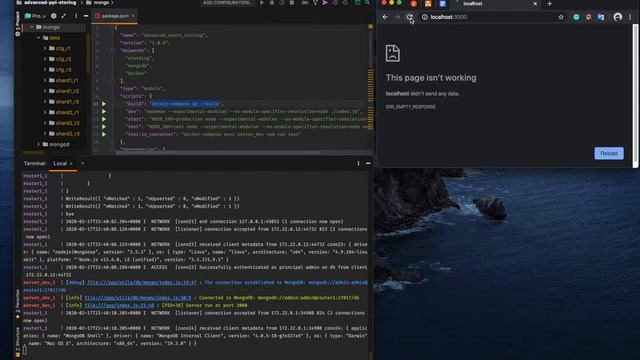This screenshot has height=360, width=640.
Task: Open the Project view dropdown
Action: click(36, 16)
